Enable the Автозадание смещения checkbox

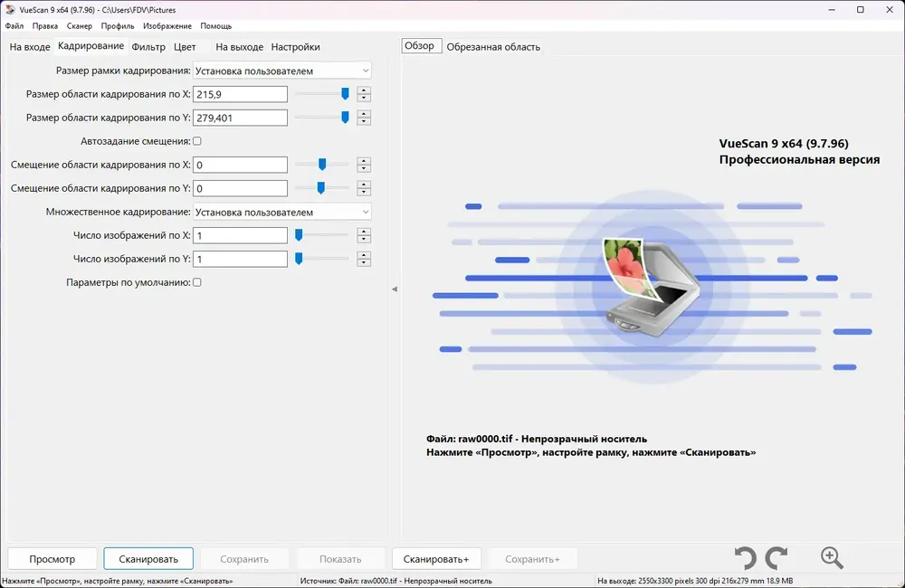pyautogui.click(x=196, y=141)
